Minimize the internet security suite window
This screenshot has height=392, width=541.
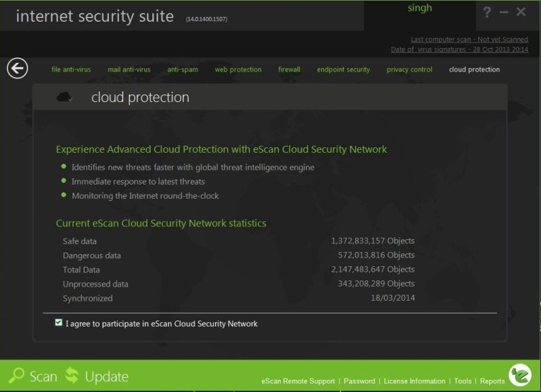(504, 12)
